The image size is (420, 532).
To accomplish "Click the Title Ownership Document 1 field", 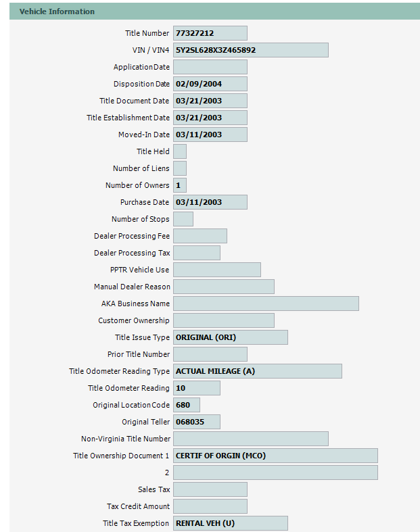I will [275, 456].
